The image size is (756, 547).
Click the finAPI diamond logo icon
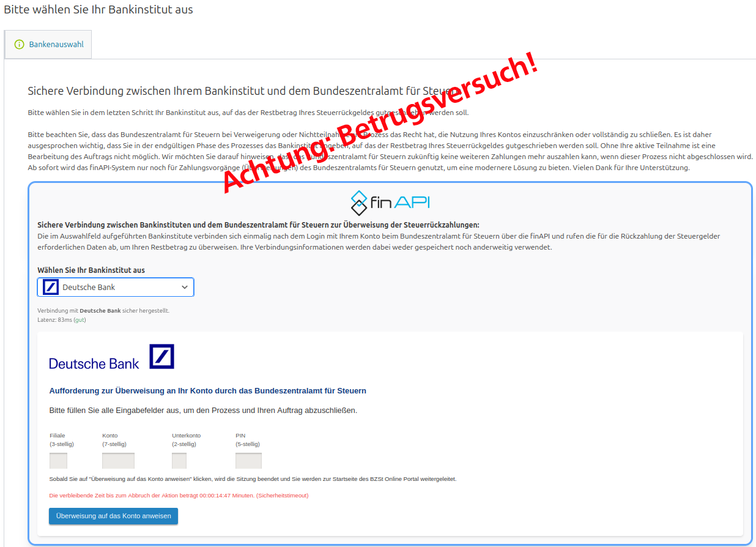point(358,202)
